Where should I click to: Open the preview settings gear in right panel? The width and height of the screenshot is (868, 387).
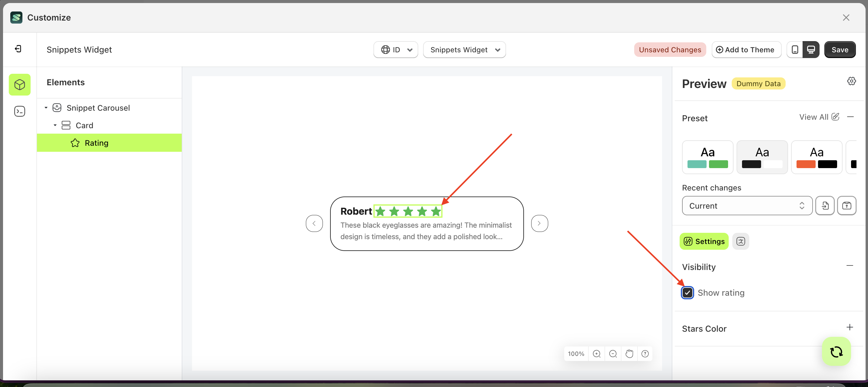click(851, 81)
